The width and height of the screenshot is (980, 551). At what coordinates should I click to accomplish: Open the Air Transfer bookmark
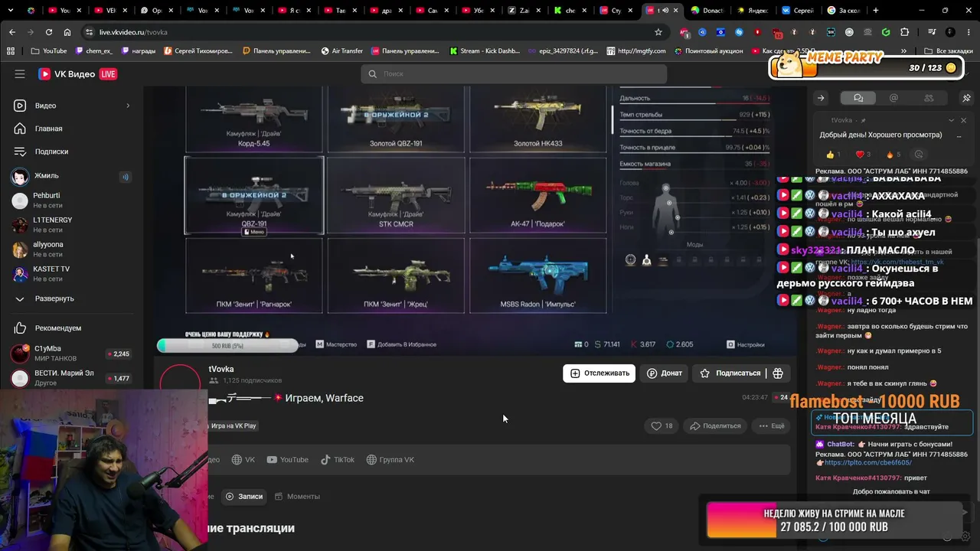(341, 51)
